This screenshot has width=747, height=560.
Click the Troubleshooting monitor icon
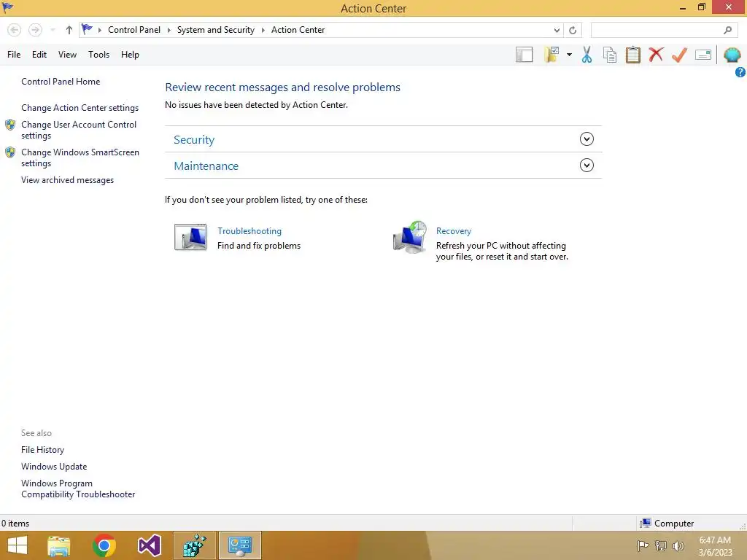tap(190, 237)
